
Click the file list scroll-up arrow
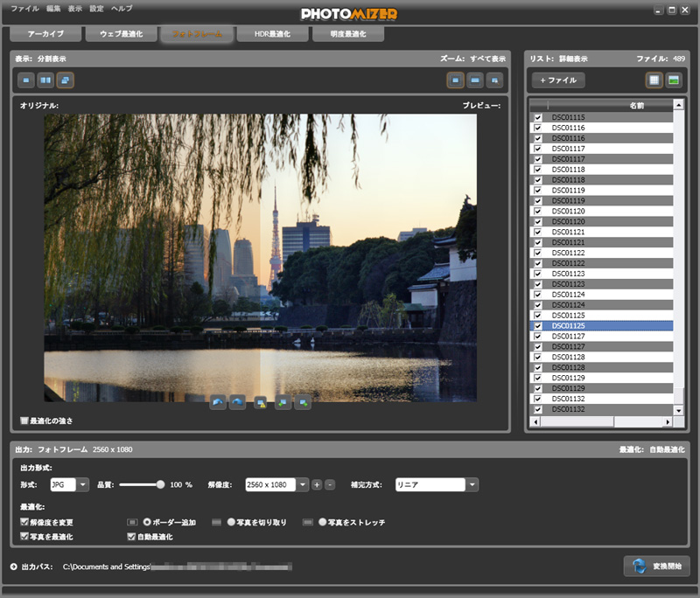679,105
